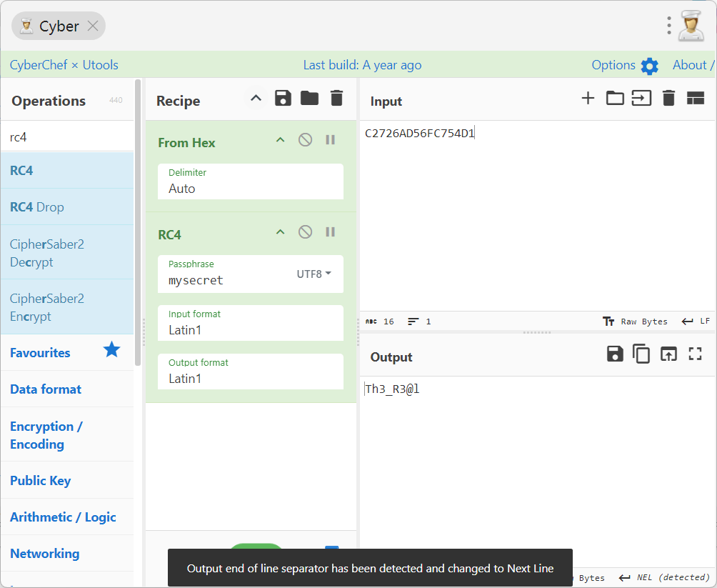
Task: Save the recipe with the floppy disk icon
Action: (x=283, y=99)
